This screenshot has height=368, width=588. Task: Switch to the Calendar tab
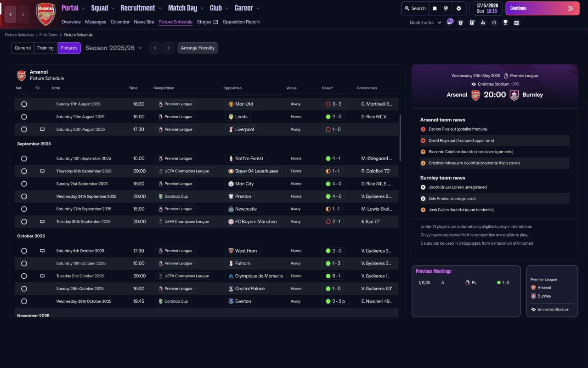click(120, 22)
